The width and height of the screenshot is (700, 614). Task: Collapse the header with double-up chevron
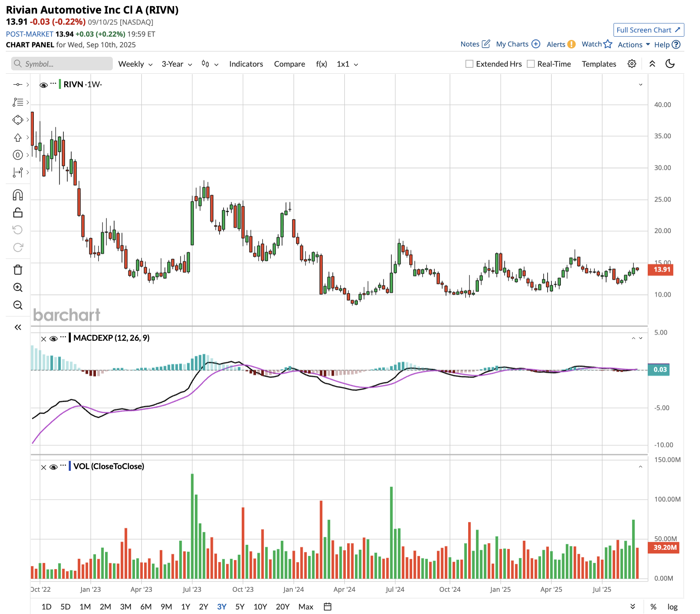point(652,64)
